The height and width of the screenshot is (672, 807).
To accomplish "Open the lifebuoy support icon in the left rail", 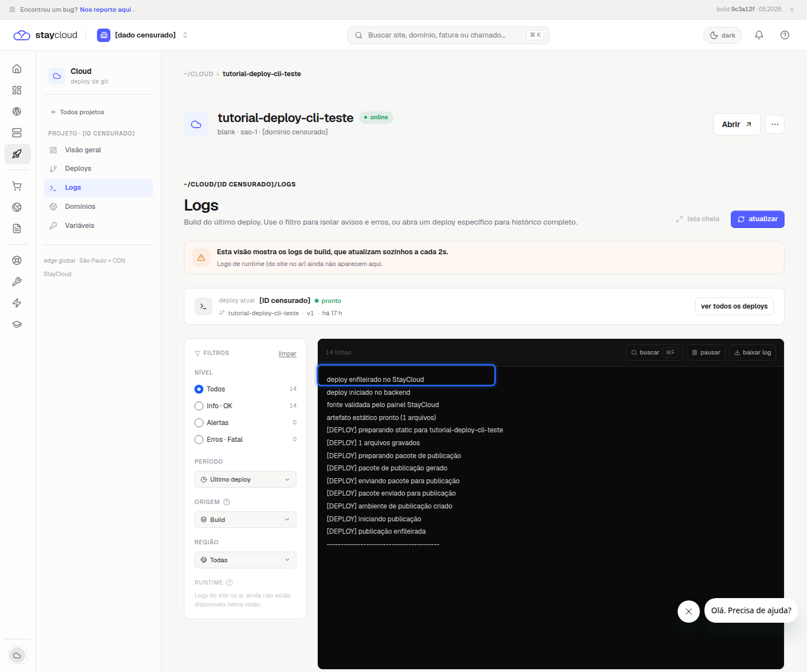I will pos(17,260).
